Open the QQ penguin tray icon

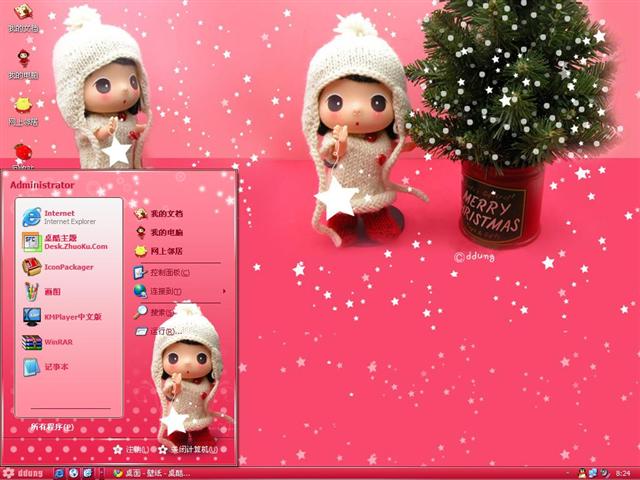582,473
